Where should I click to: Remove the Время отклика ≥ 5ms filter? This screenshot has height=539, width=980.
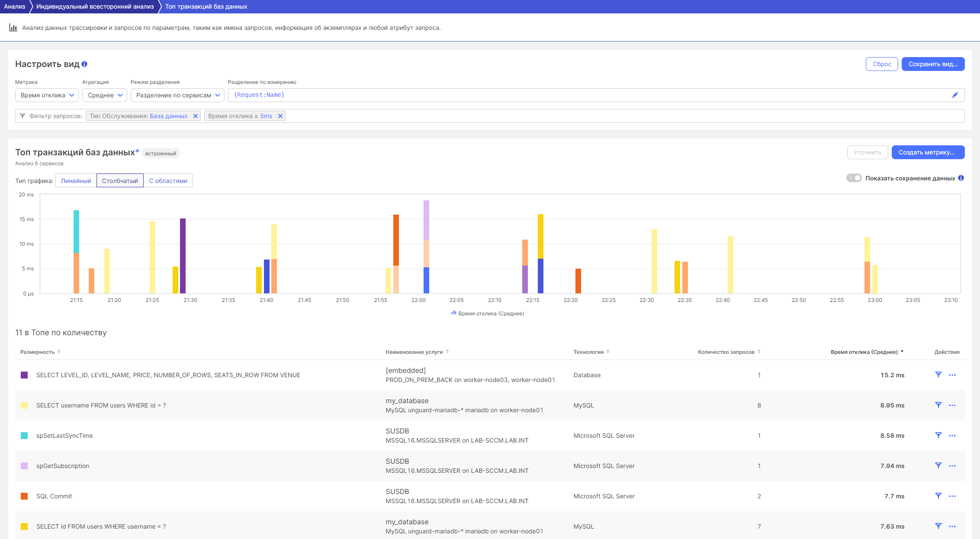click(x=280, y=116)
